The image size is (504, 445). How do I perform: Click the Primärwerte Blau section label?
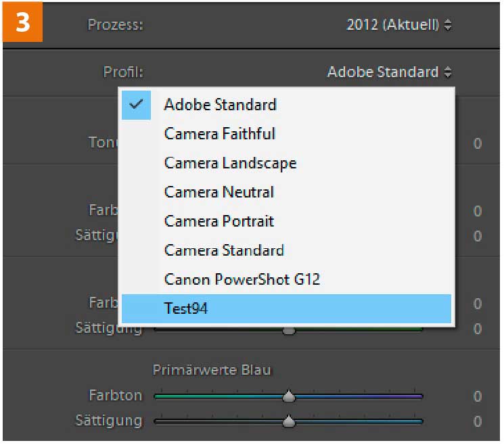(x=212, y=370)
